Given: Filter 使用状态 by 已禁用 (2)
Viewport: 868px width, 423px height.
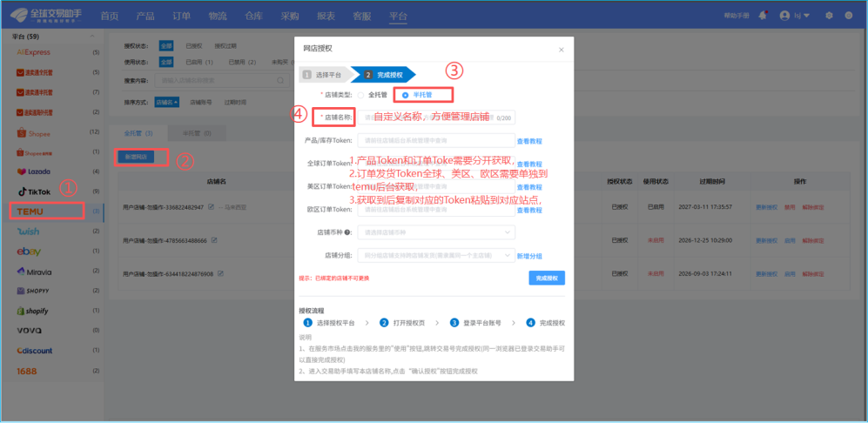Looking at the screenshot, I should click(242, 62).
